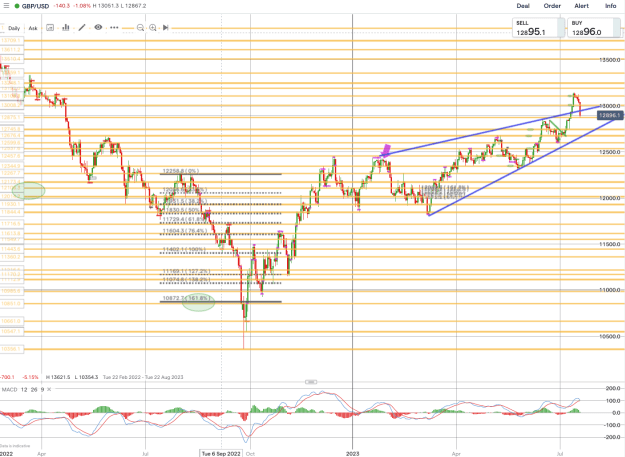
Task: Click the Fibonacci 11402.1 (100%) label
Action: click(184, 249)
